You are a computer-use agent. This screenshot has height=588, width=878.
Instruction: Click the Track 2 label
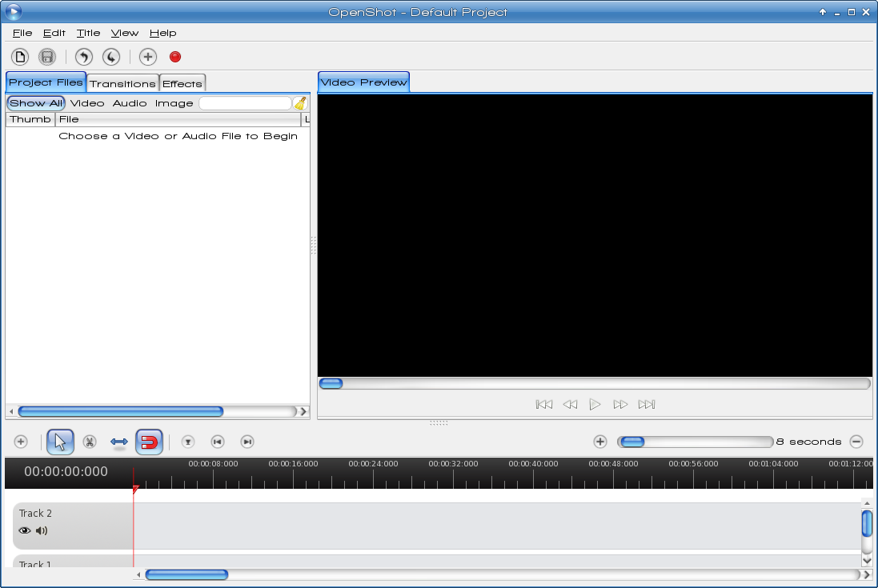coord(35,513)
